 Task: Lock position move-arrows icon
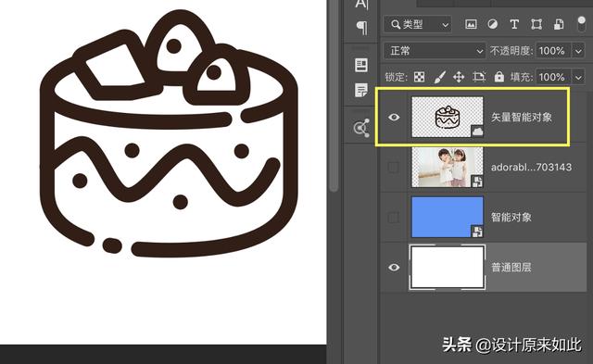(x=459, y=77)
